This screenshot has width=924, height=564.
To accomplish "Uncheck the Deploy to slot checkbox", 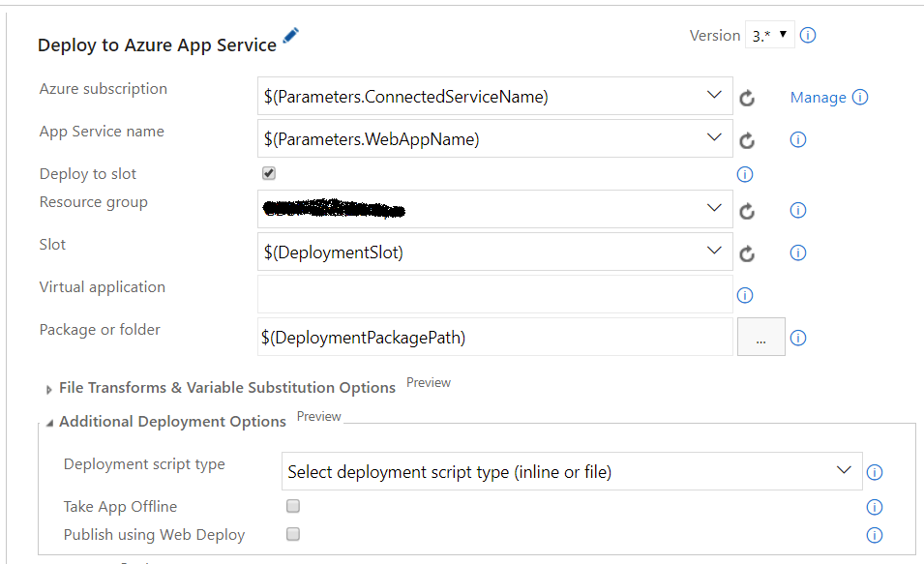I will click(x=269, y=173).
